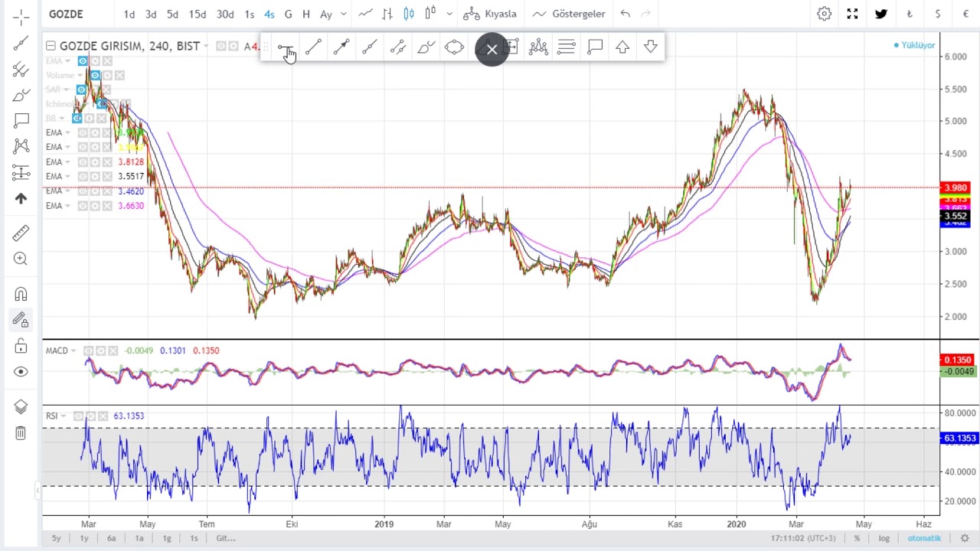Switch to line chart style
980x551 pixels.
click(x=366, y=14)
